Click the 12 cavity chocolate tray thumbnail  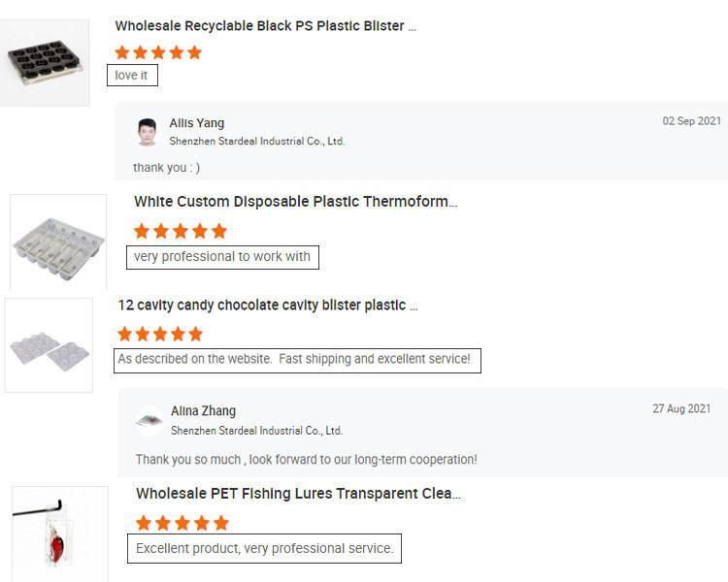coord(49,345)
